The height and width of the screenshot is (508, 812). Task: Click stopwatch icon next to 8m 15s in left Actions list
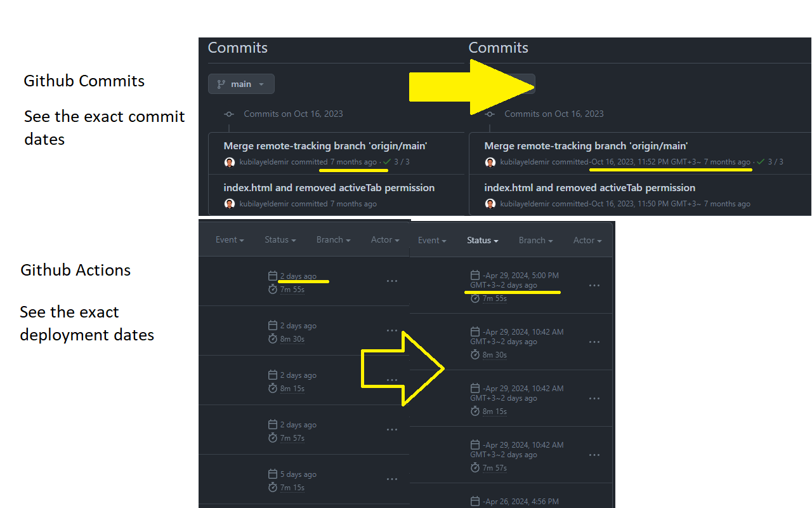point(273,389)
